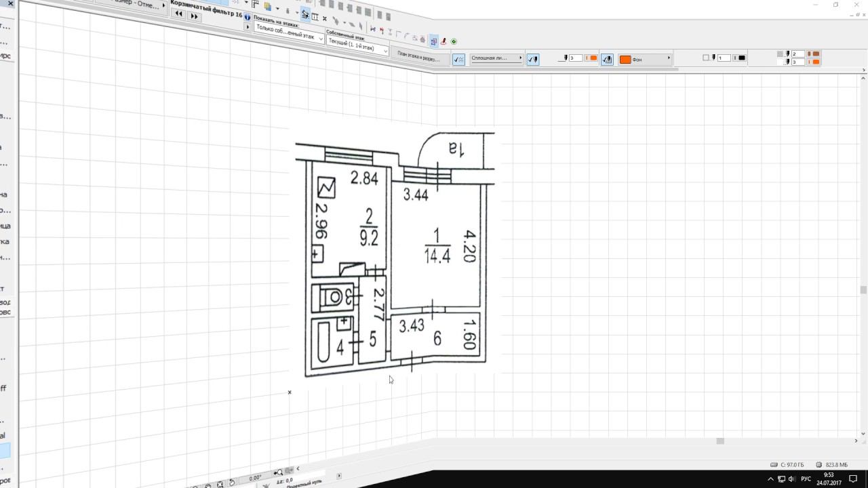Open the 'Текущий (1. 1-й этаж)' story dropdown
Viewport: 868px width, 488px height.
coord(357,45)
